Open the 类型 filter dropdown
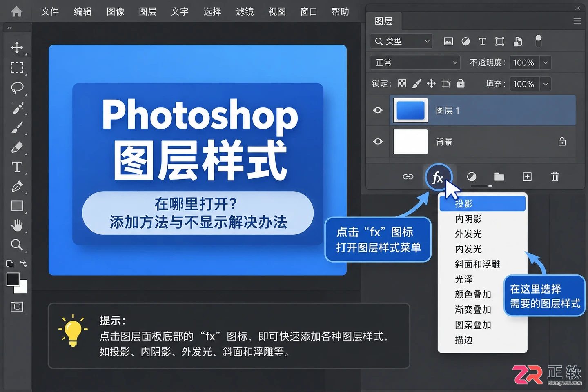Viewport: 588px width, 392px height. [402, 41]
